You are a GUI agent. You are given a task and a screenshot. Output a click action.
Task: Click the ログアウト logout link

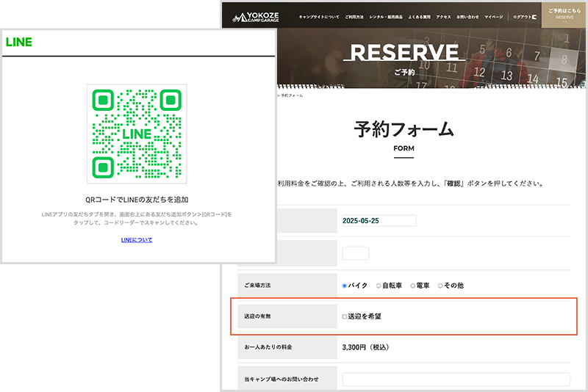coord(522,17)
